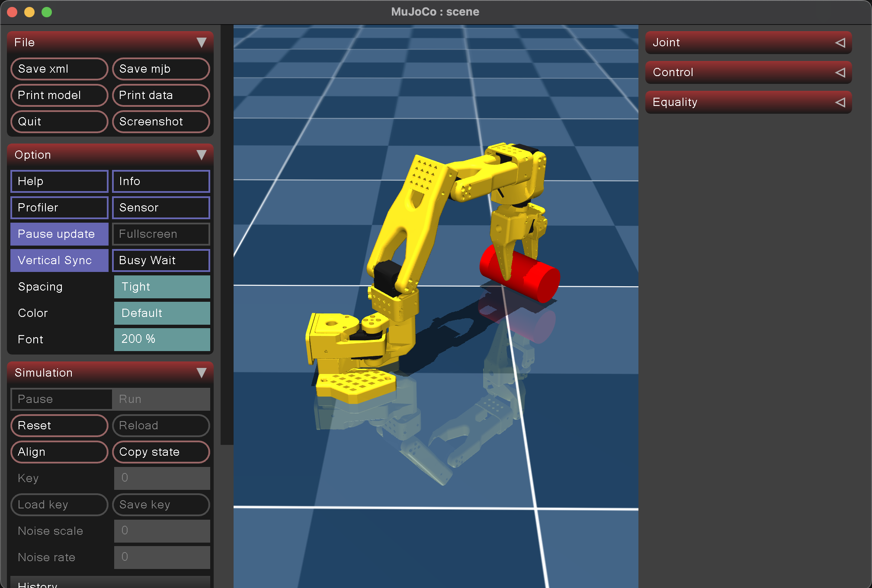Viewport: 872px width, 588px height.
Task: Collapse the Option section
Action: pos(201,154)
